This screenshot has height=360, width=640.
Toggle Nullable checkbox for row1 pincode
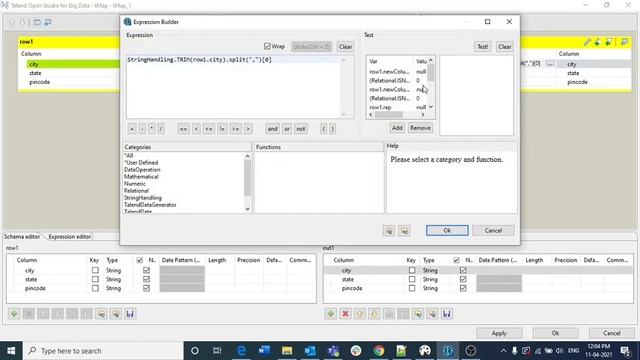pos(147,288)
